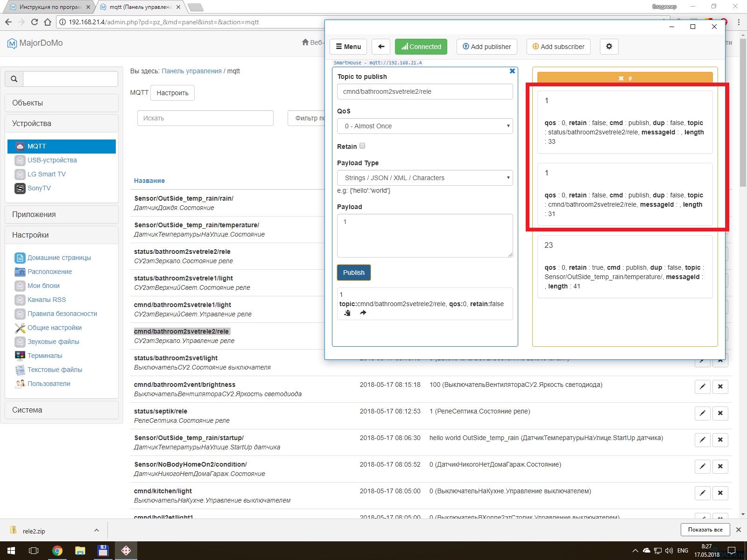
Task: Close the 'Инструкция по програм' tab
Action: click(x=88, y=7)
